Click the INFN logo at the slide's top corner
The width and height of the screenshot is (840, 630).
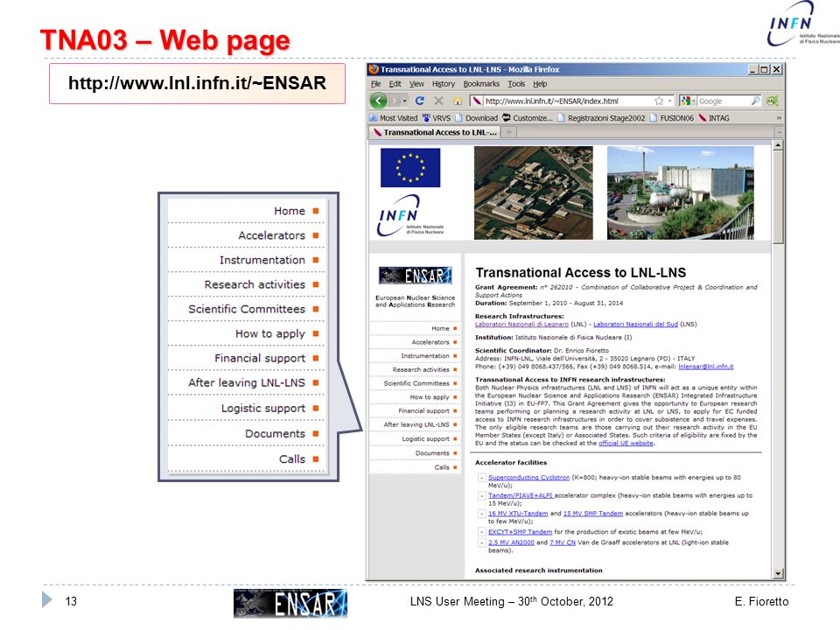[x=802, y=24]
